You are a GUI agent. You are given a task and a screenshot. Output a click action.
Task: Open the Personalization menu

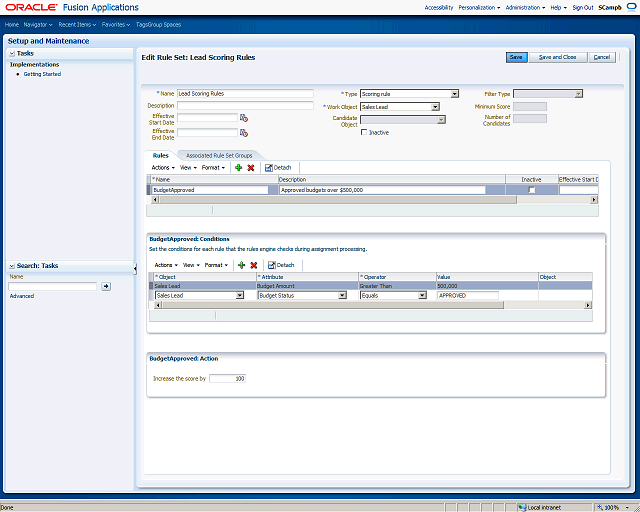point(479,7)
